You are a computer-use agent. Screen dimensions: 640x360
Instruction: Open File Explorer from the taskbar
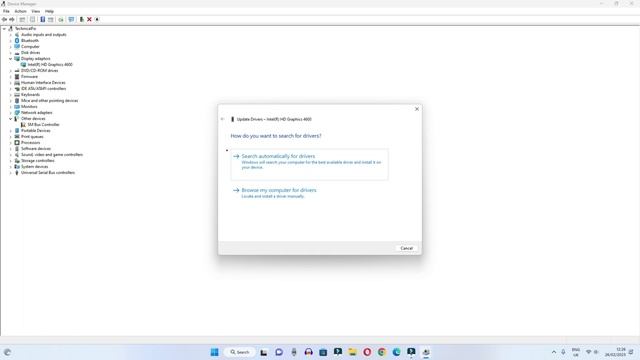point(352,352)
